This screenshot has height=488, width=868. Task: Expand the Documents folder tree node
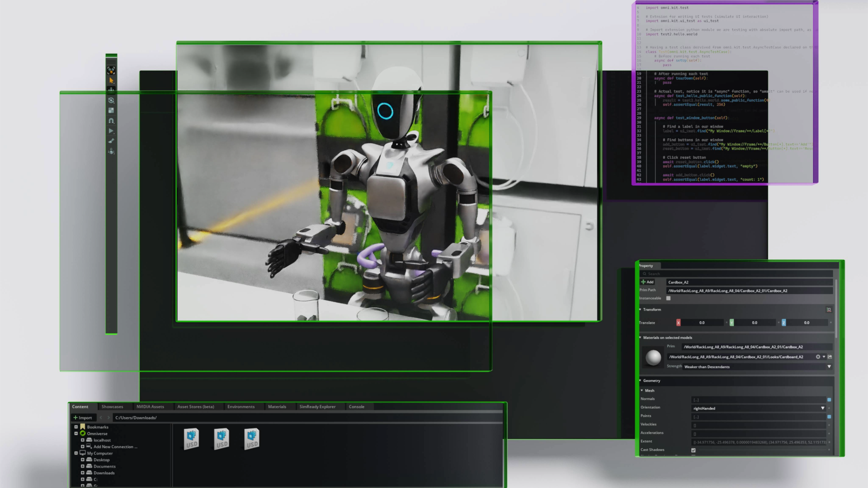[83, 466]
